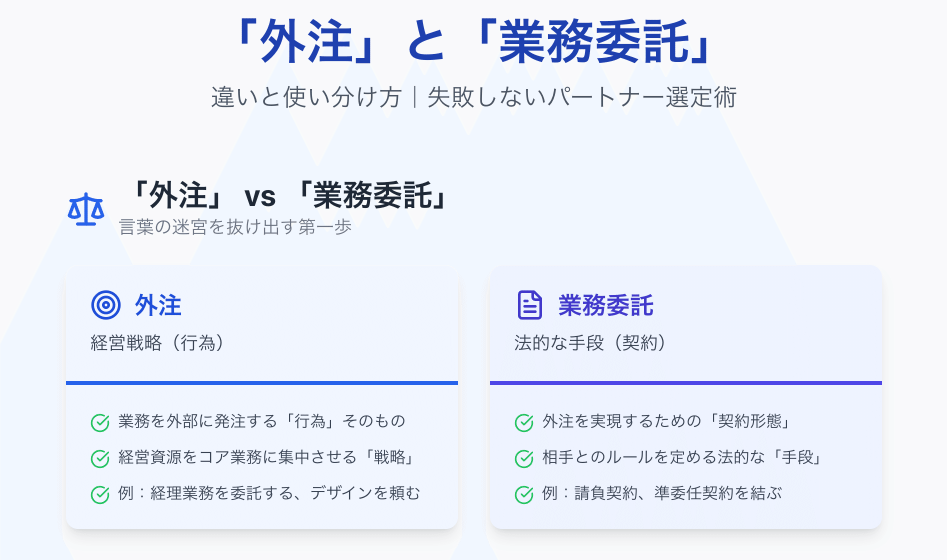Click the label 経営戦略（行為）
The height and width of the screenshot is (560, 947).
pos(157,343)
